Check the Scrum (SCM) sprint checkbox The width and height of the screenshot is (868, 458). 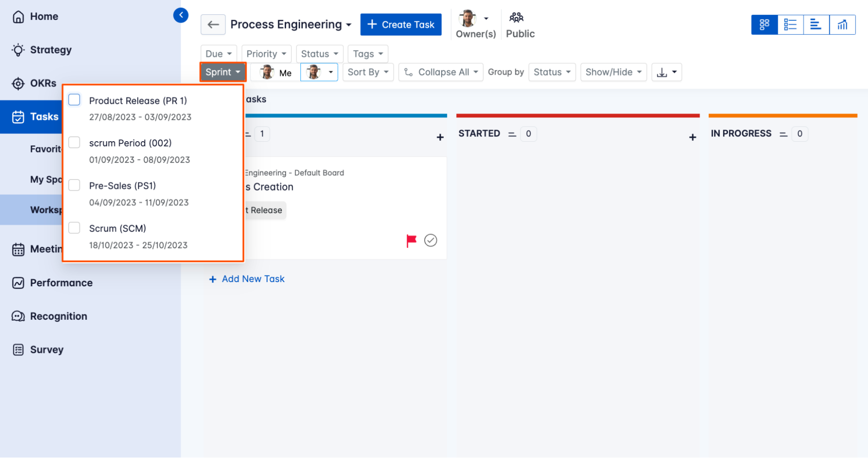pyautogui.click(x=74, y=228)
